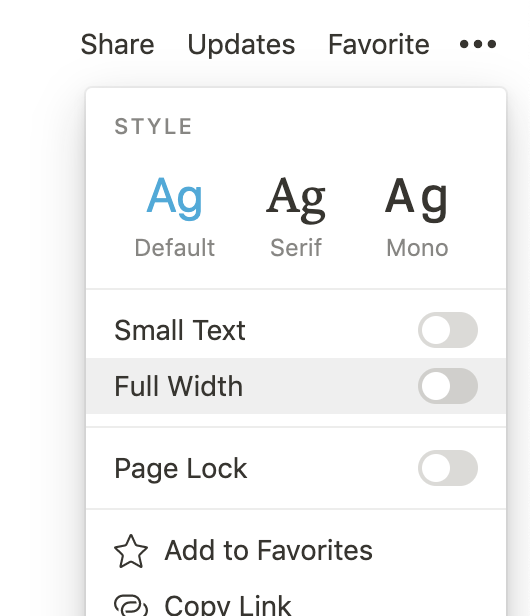
Task: Open the three-dot more options menu
Action: [x=478, y=44]
